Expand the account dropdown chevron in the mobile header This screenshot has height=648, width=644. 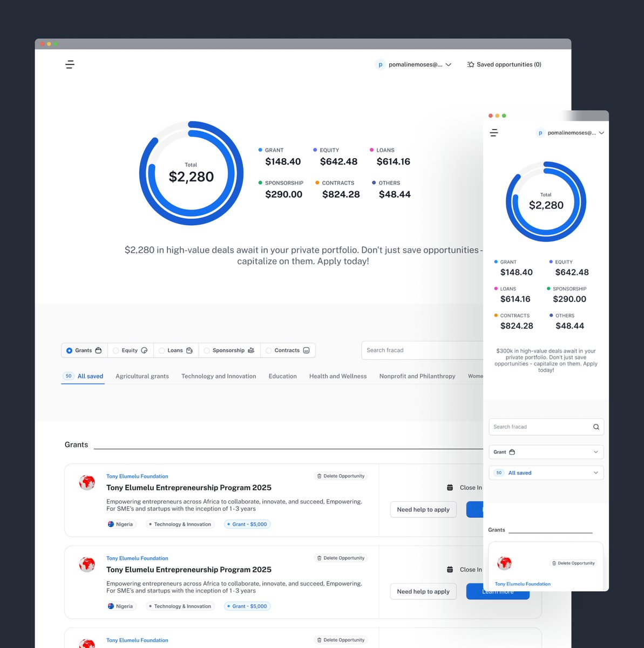[601, 133]
